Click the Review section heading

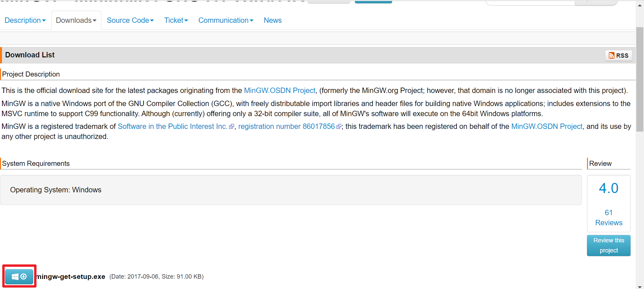click(x=600, y=163)
